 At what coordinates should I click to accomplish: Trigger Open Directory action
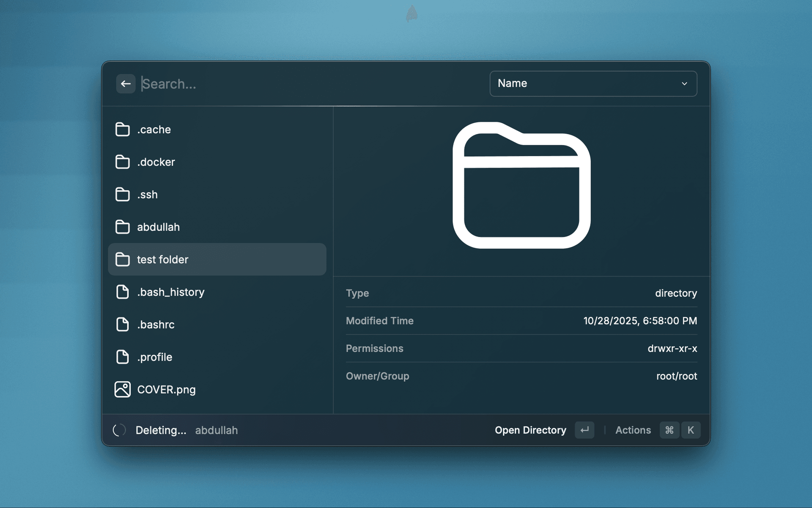530,430
